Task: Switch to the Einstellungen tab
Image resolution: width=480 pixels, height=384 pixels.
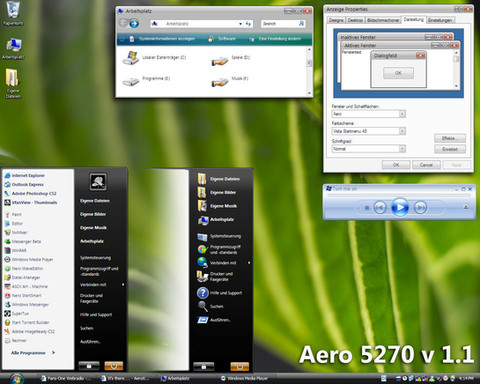Action: [440, 20]
